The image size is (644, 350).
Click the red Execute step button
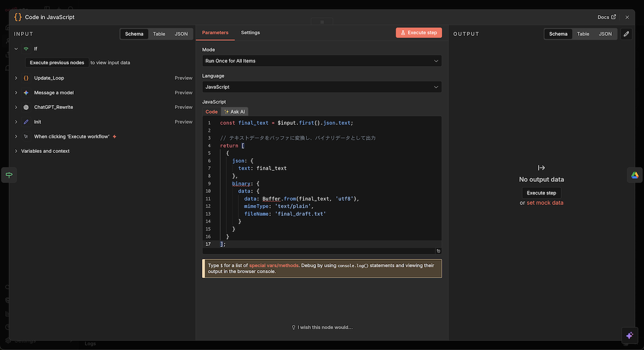(x=419, y=33)
